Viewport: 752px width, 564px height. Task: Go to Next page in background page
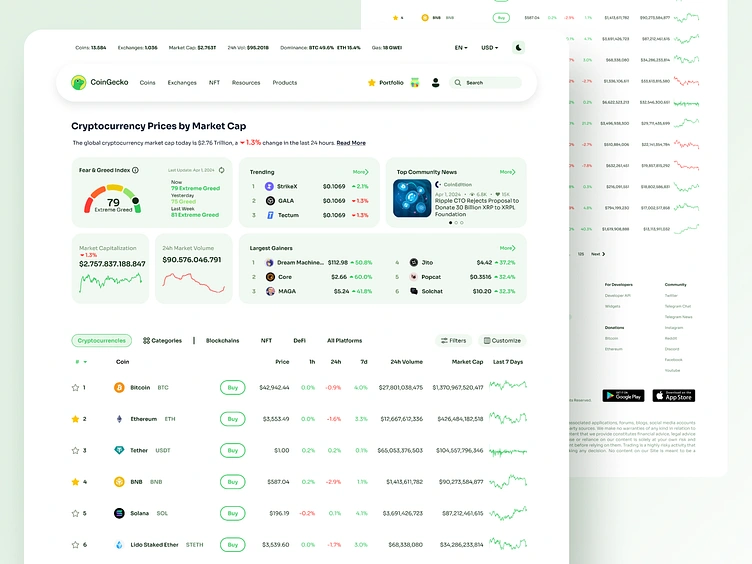click(x=598, y=254)
